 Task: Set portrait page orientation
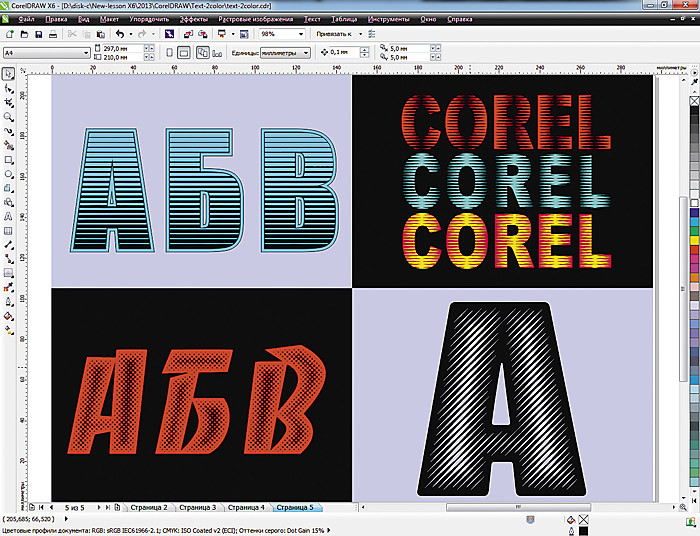(x=170, y=53)
